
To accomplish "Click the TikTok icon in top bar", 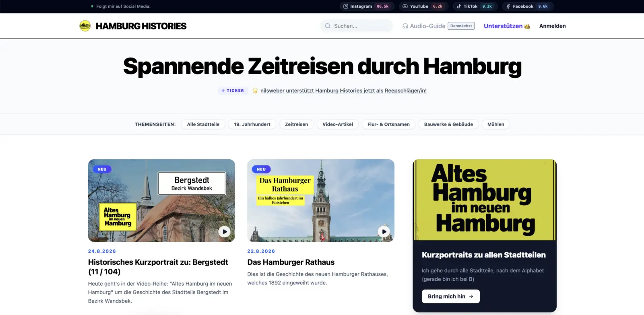I will pyautogui.click(x=459, y=6).
